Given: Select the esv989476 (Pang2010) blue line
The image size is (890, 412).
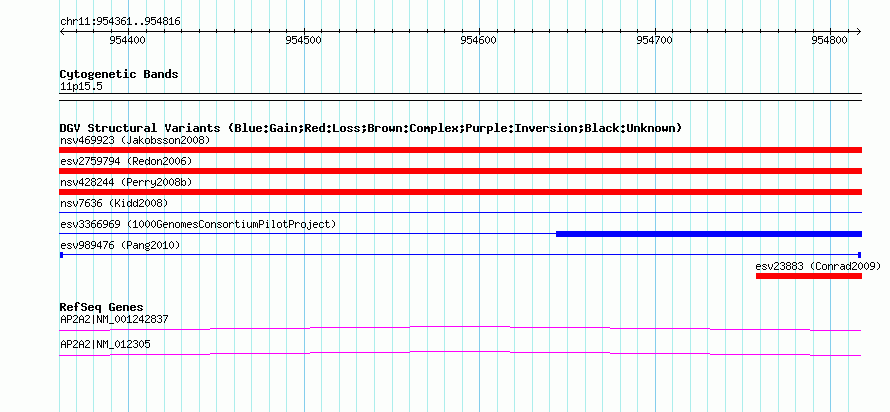Looking at the screenshot, I should [460, 255].
